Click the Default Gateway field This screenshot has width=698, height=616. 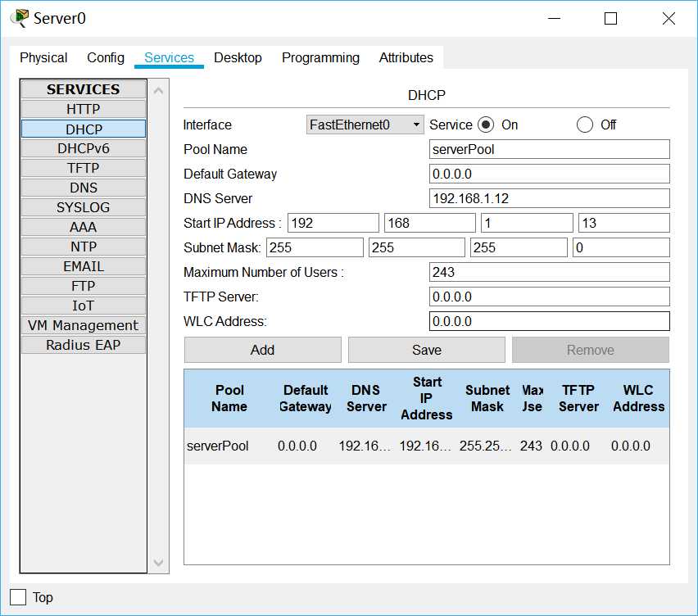coord(550,174)
